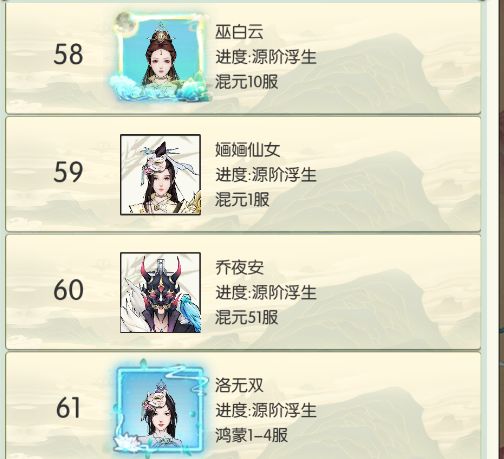Click server label 鸿蒙1-4服

[x=251, y=435]
